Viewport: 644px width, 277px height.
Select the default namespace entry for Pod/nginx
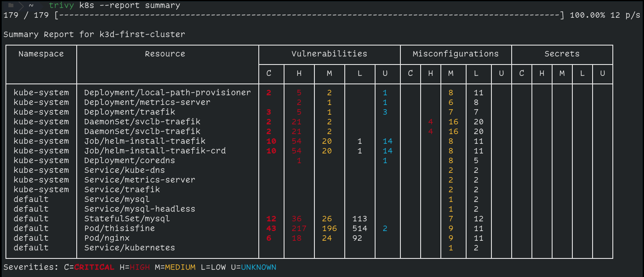30,238
